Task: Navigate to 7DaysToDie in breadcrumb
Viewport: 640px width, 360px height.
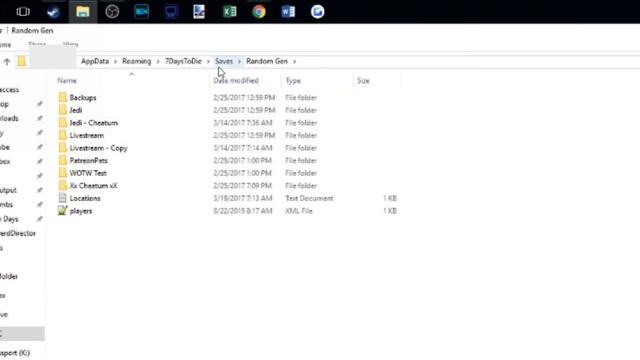Action: (x=183, y=61)
